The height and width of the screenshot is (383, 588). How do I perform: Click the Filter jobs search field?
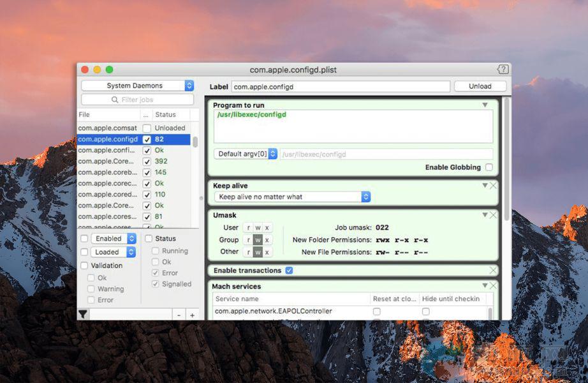tap(137, 100)
